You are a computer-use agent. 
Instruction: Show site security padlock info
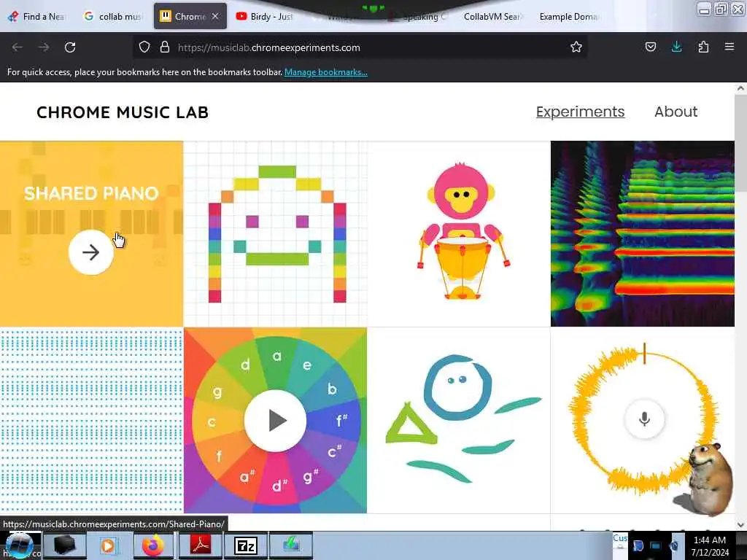pyautogui.click(x=165, y=47)
